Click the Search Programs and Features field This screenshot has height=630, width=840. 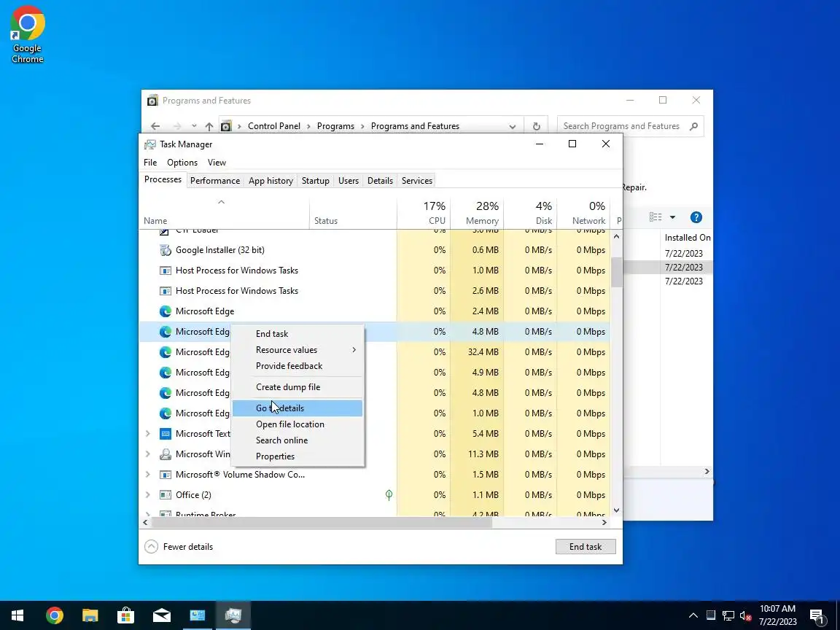(631, 126)
